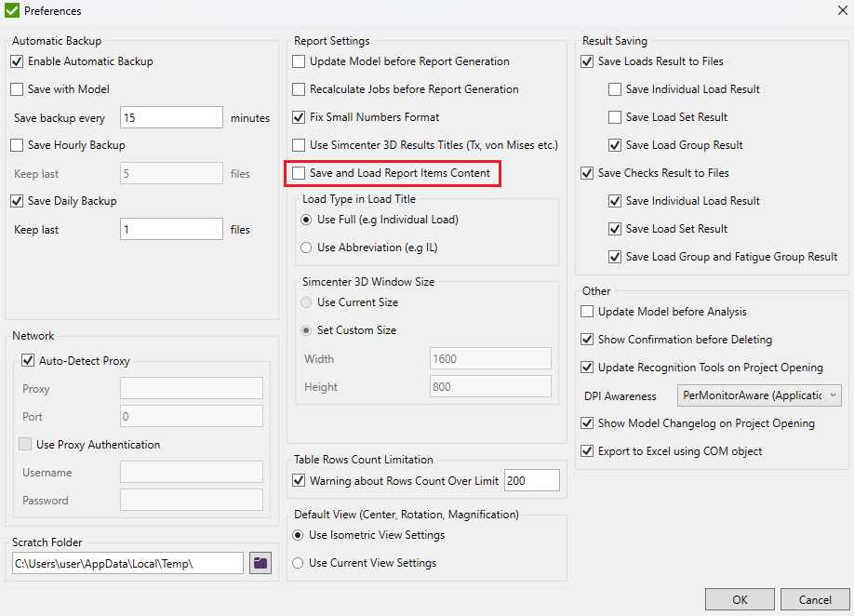
Task: Select Use Abbreviation load title format
Action: pos(306,248)
